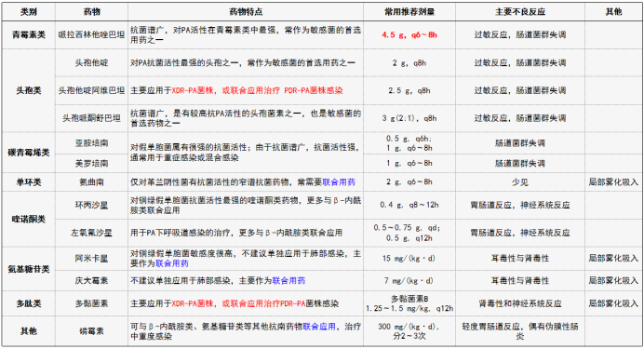
Task: Select dose cell 3 g(2:1), q8h
Action: (x=409, y=118)
